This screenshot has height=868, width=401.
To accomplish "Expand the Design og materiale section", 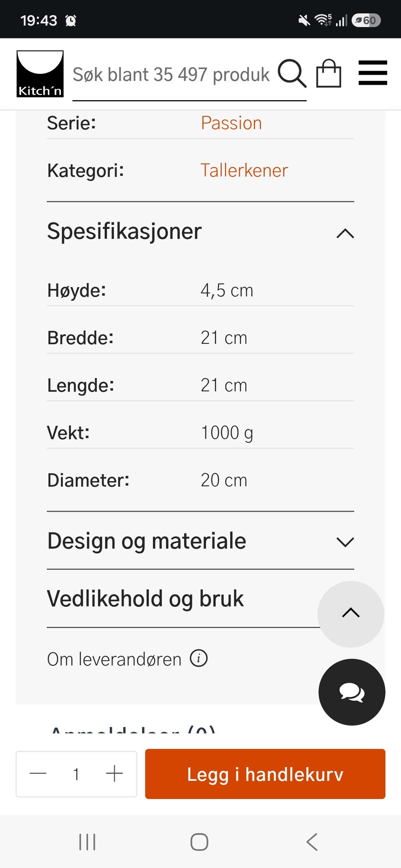I will pos(200,541).
